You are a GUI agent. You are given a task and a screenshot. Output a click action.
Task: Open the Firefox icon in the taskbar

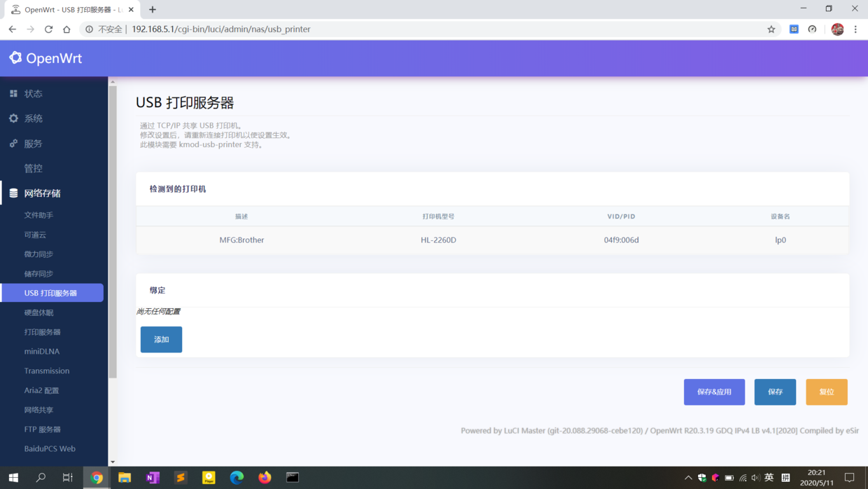[265, 477]
